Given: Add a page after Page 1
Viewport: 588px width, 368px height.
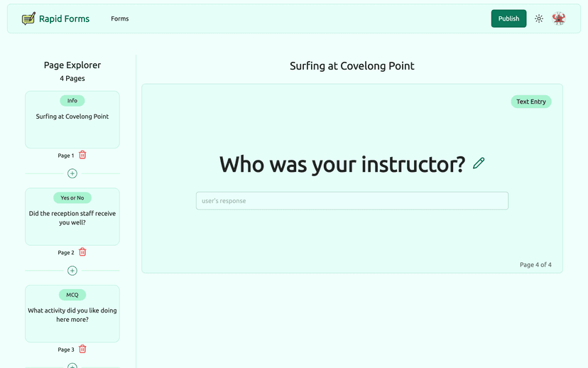Looking at the screenshot, I should [72, 173].
